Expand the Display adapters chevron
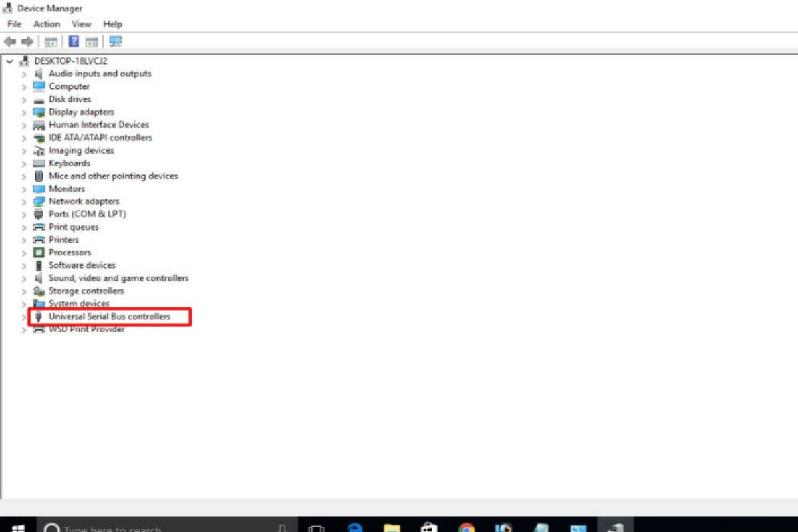Screen dimensions: 798x532 [x=24, y=112]
